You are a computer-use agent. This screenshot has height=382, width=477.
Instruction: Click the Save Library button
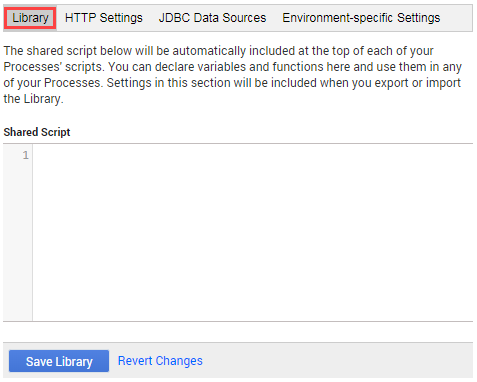pyautogui.click(x=59, y=361)
